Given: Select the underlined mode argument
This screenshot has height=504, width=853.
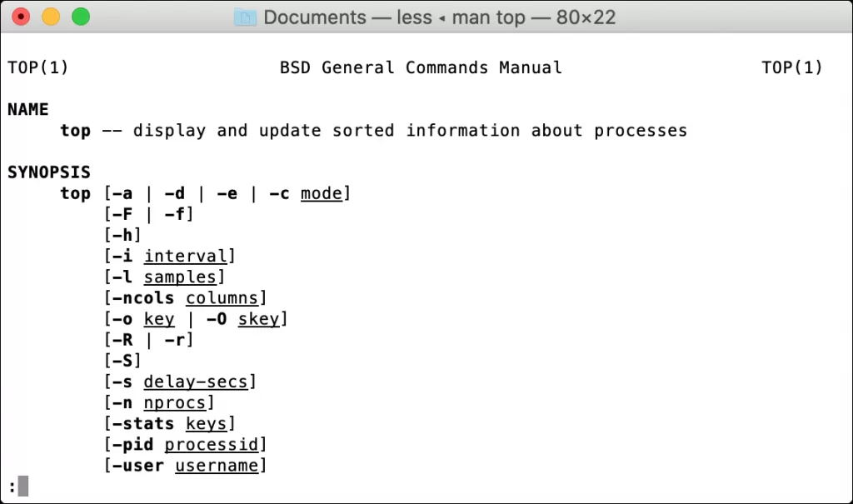Looking at the screenshot, I should [x=321, y=193].
